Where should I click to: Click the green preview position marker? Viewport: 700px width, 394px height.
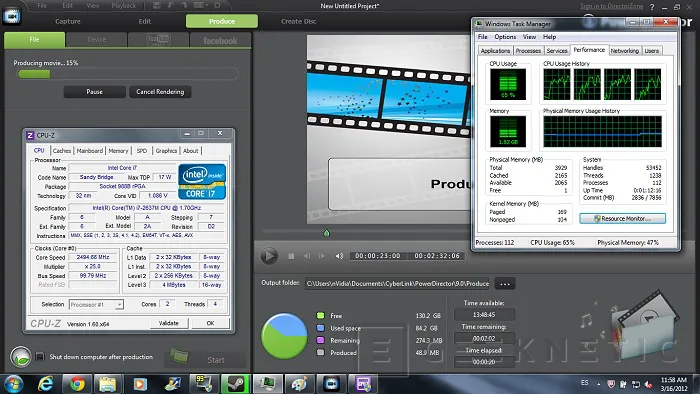(x=326, y=232)
